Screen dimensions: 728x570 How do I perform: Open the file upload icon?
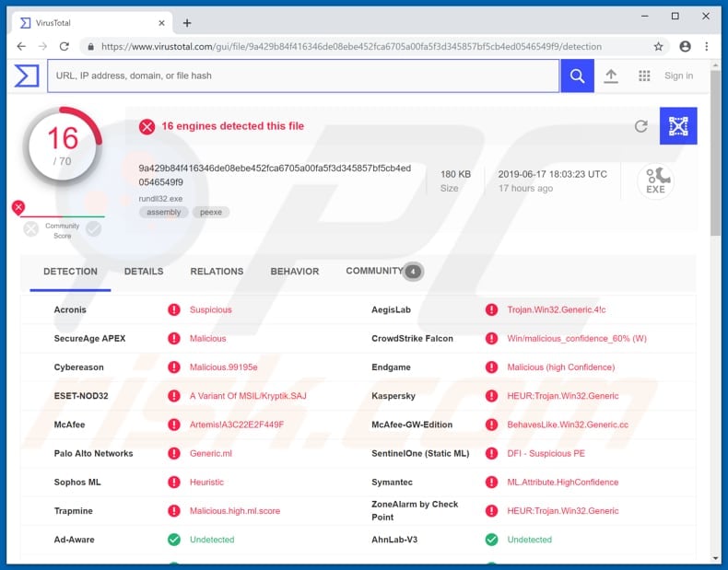click(x=611, y=76)
